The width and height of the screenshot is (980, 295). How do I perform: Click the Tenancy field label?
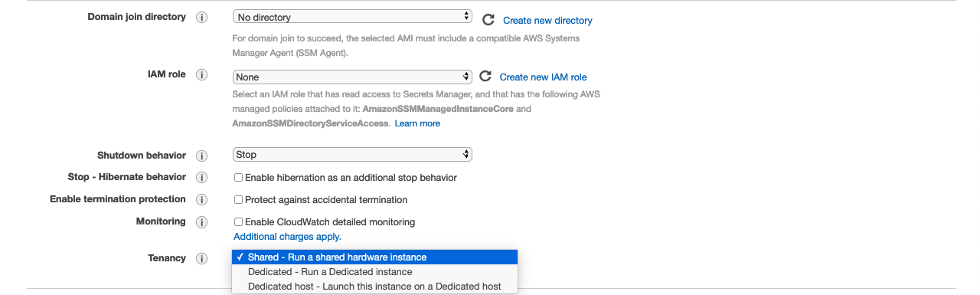pyautogui.click(x=167, y=258)
